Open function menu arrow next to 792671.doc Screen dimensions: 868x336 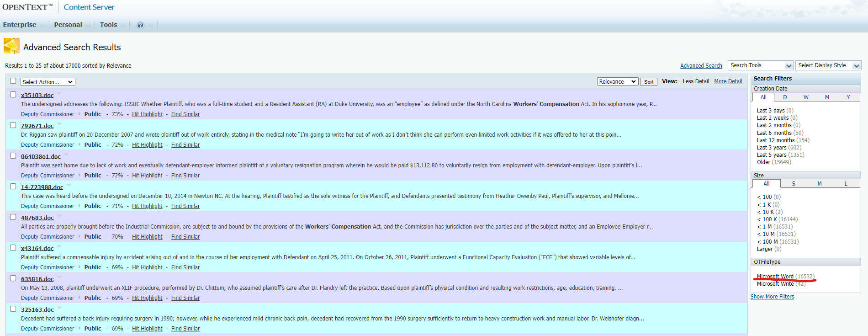pos(59,124)
